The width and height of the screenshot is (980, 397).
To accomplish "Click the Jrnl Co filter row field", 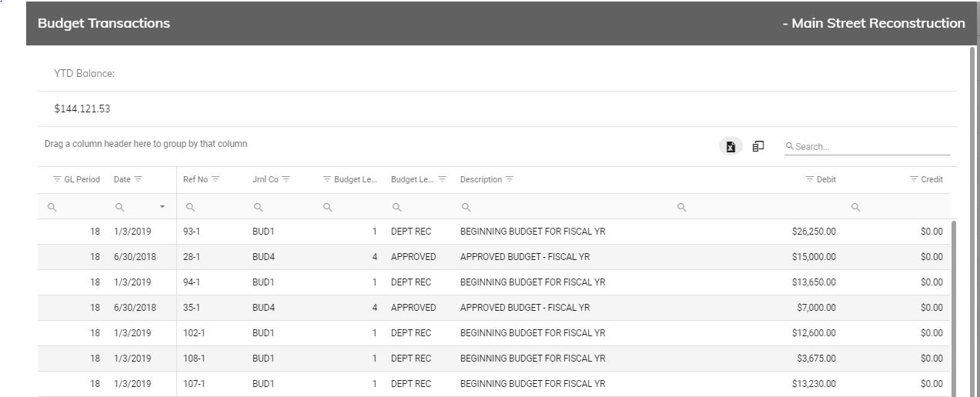I will [280, 207].
